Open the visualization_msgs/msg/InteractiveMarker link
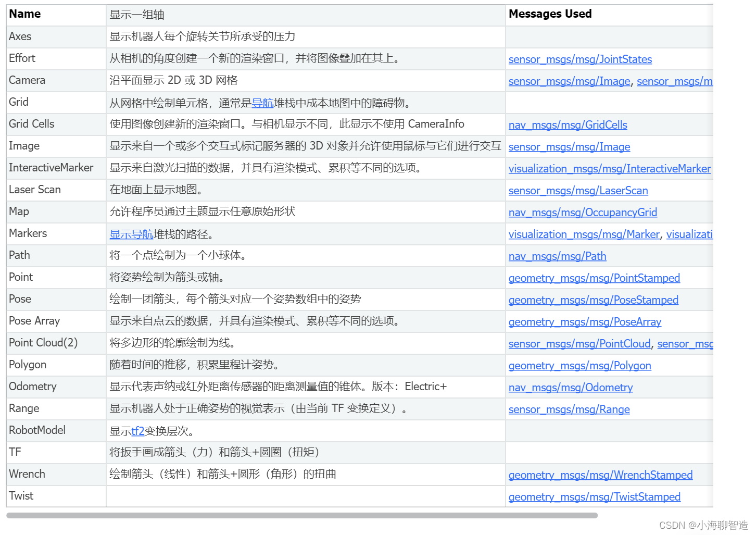This screenshot has height=535, width=756. [610, 169]
